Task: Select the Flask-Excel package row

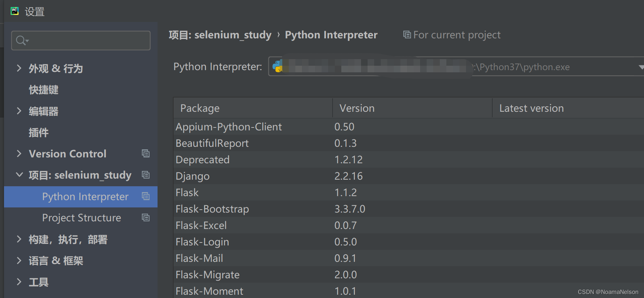Action: coord(409,225)
